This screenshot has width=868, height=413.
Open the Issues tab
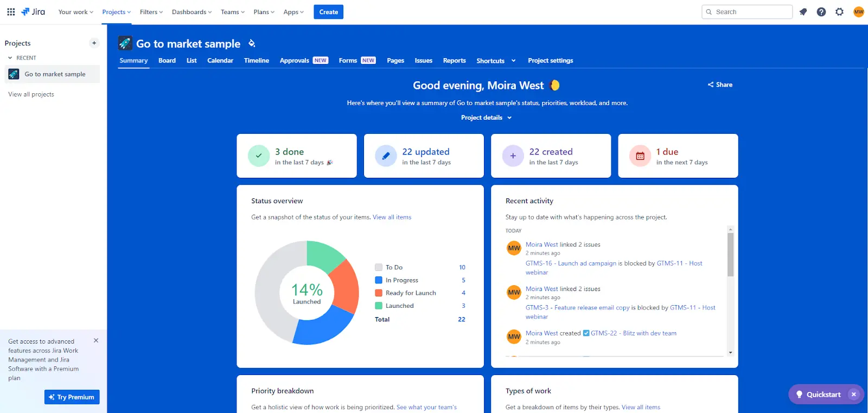point(424,61)
